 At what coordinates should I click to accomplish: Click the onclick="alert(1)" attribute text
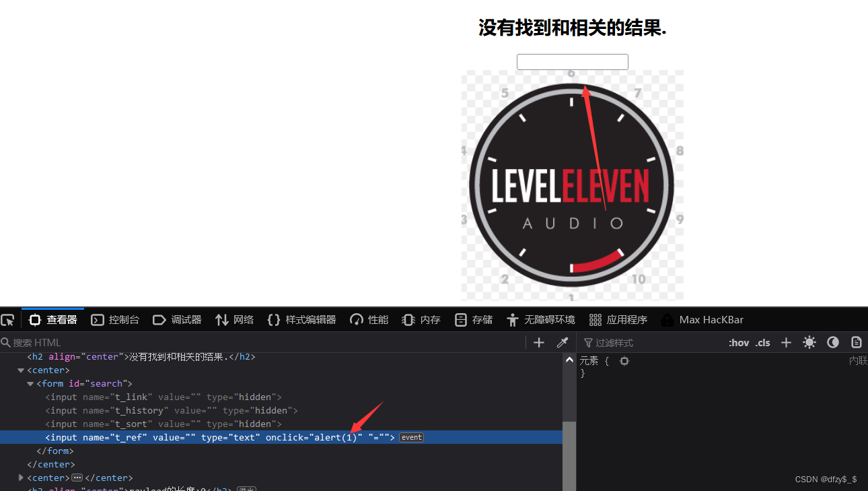[x=314, y=438]
